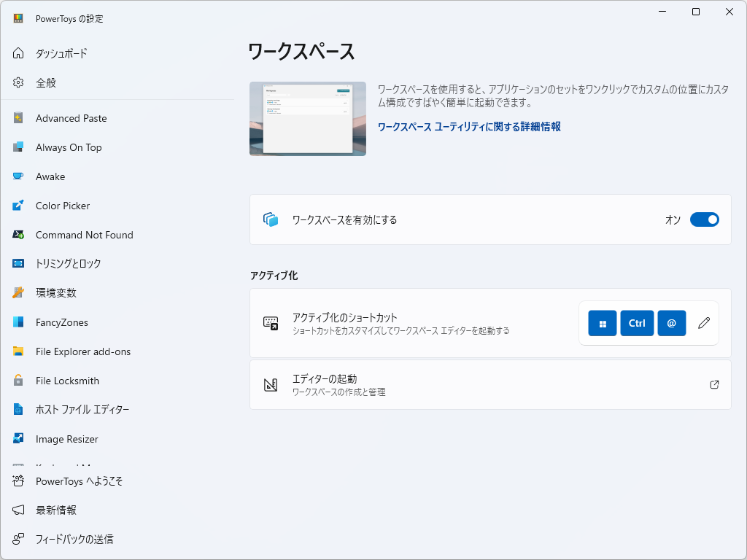747x560 pixels.
Task: Select the ホスト ファイル エディター icon
Action: click(18, 410)
